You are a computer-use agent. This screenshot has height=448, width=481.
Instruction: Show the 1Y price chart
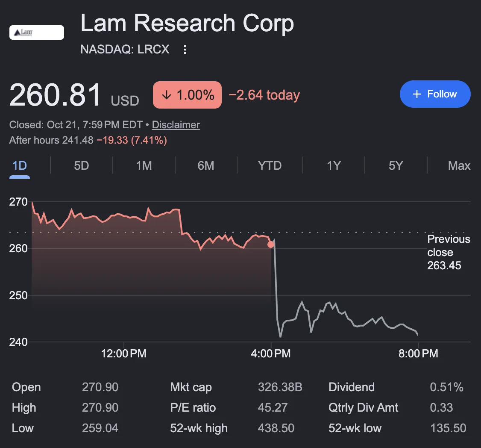click(334, 166)
